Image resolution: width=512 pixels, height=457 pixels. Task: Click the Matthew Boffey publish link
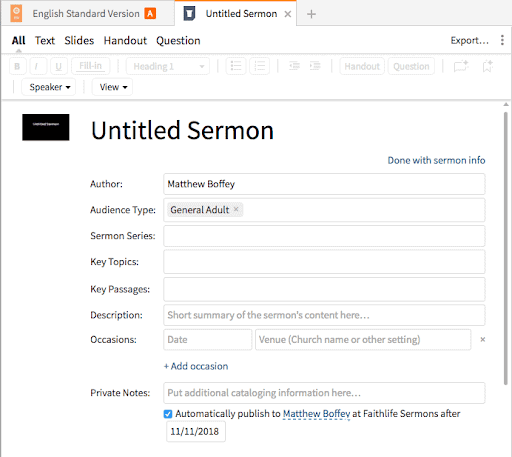point(316,414)
